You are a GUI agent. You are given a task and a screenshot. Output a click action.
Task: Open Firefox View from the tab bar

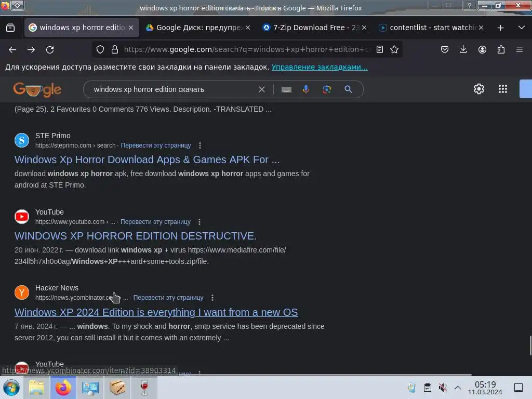tap(10, 28)
